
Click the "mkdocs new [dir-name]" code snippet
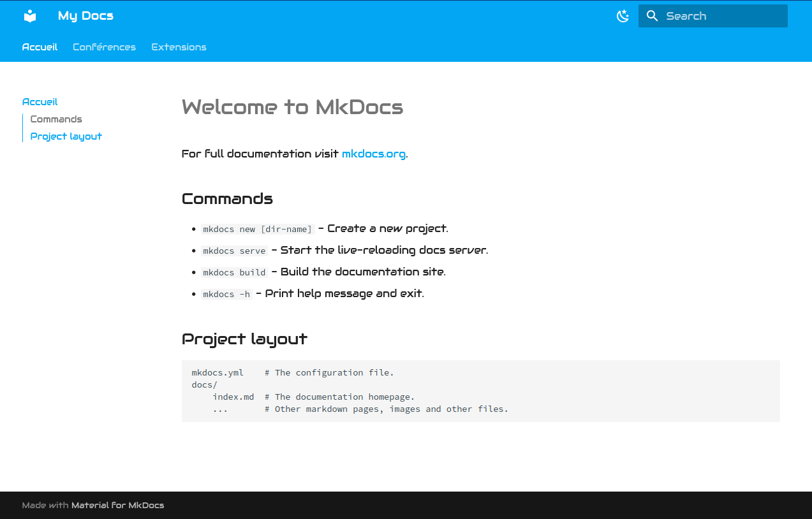pyautogui.click(x=257, y=230)
